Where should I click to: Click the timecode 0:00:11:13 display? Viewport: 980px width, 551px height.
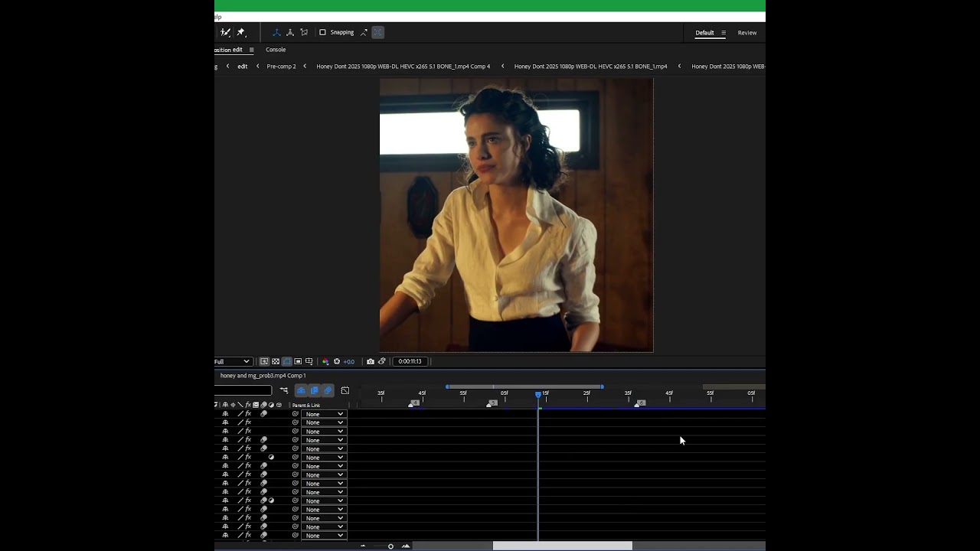coord(410,361)
